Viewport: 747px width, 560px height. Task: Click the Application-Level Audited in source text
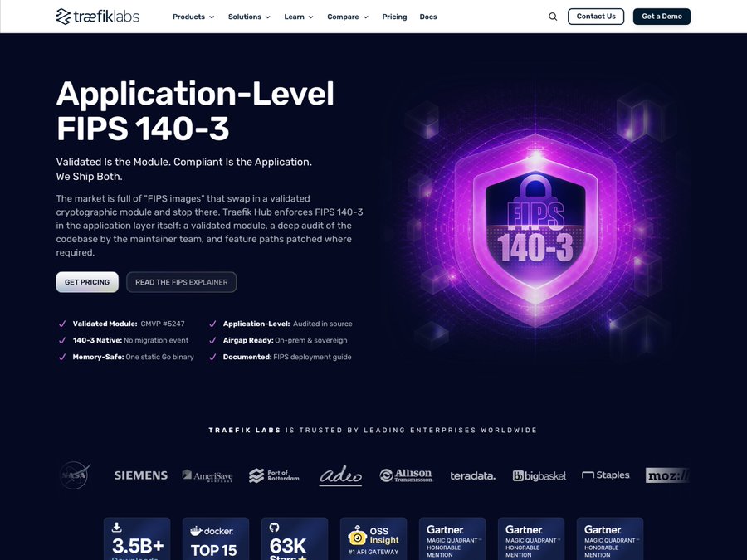click(x=288, y=324)
